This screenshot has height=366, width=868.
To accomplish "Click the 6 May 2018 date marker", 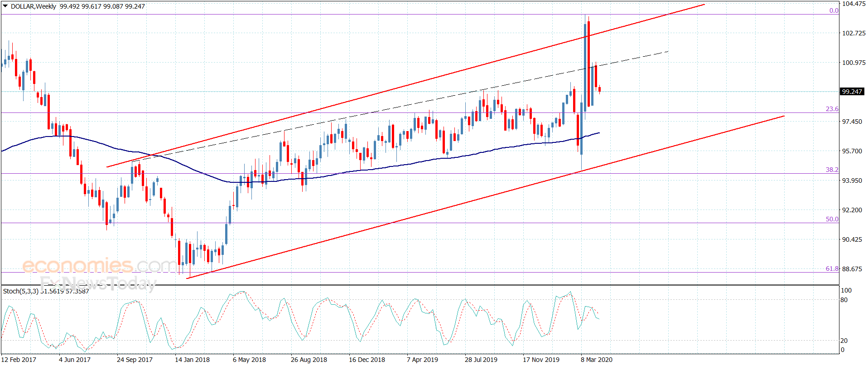I will pyautogui.click(x=249, y=360).
